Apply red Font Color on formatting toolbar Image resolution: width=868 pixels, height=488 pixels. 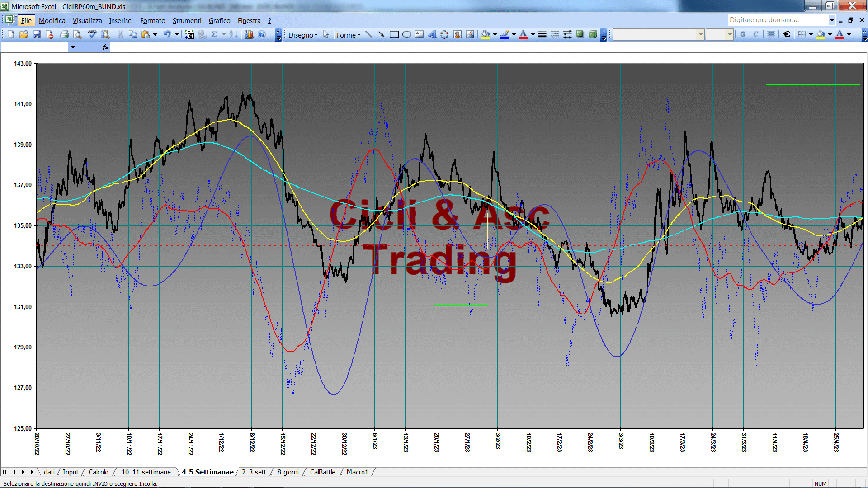click(x=840, y=35)
